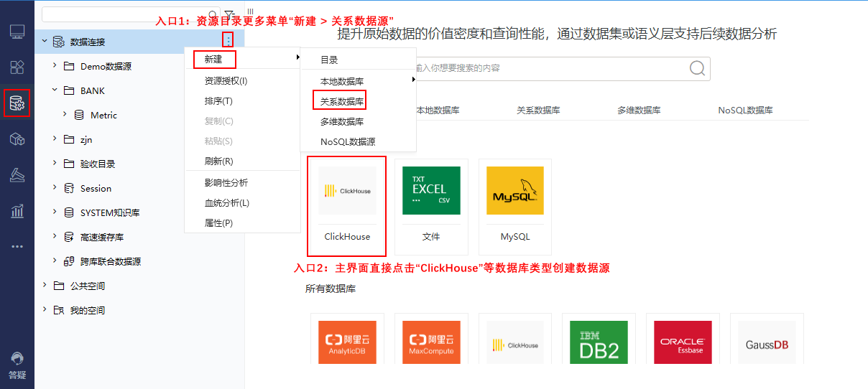Click the more-options dots beside 数据连接

click(227, 41)
